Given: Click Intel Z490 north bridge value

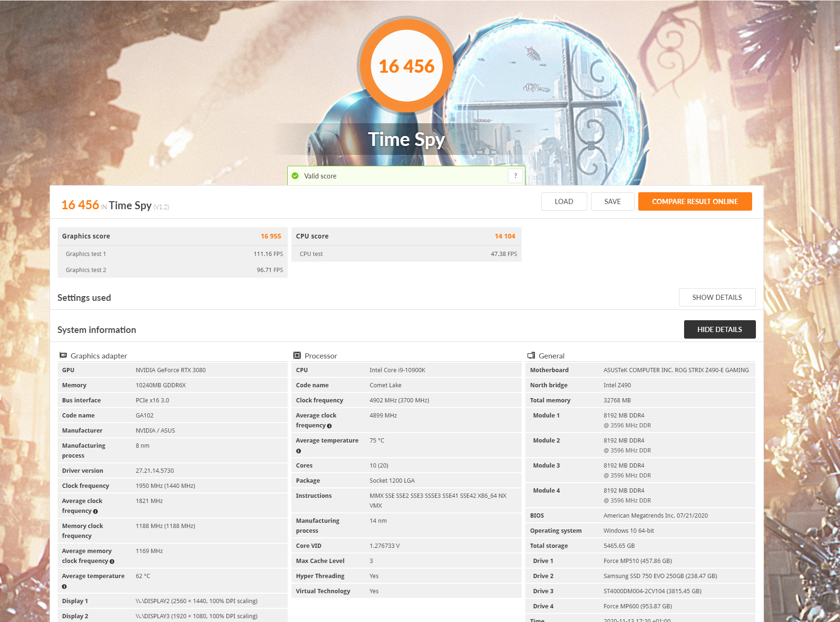Looking at the screenshot, I should coord(617,385).
